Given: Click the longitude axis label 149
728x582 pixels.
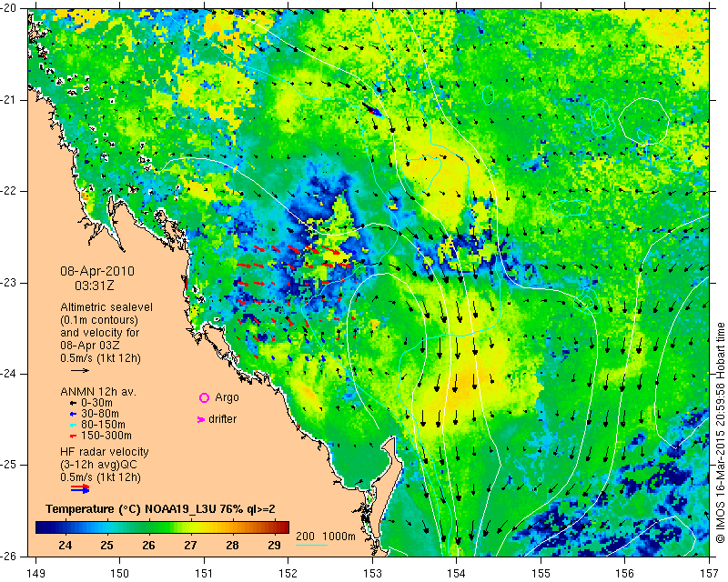Looking at the screenshot, I should [x=35, y=574].
